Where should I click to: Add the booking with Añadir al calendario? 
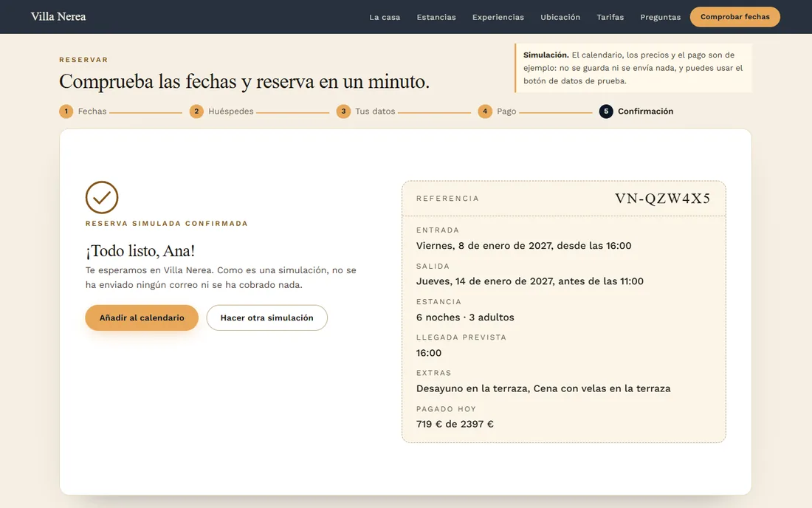coord(142,317)
